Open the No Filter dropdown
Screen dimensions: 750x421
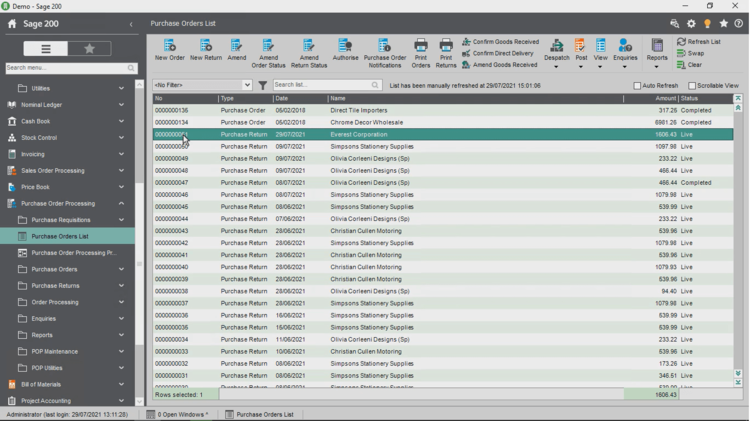pos(202,85)
